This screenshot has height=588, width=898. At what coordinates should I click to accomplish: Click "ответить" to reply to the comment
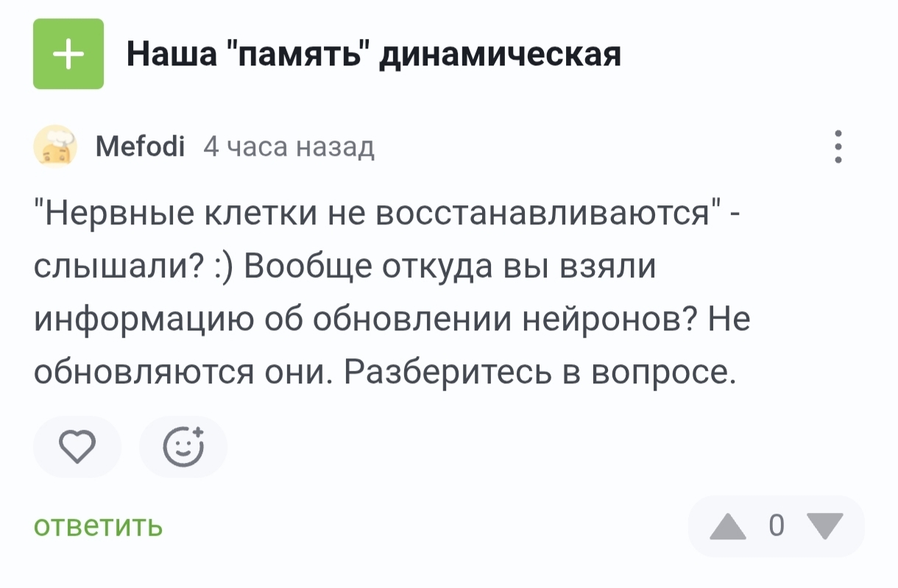coord(98,526)
